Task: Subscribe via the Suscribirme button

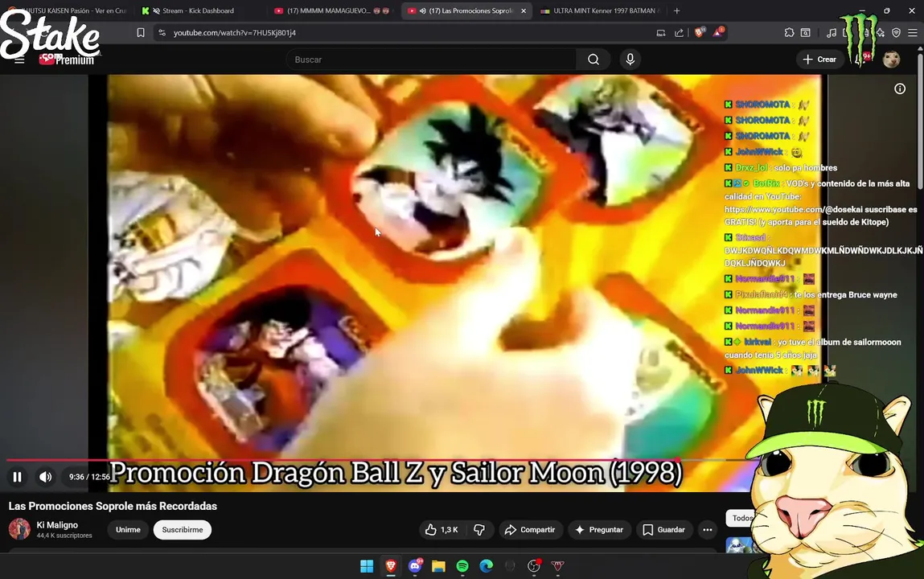Action: 182,529
